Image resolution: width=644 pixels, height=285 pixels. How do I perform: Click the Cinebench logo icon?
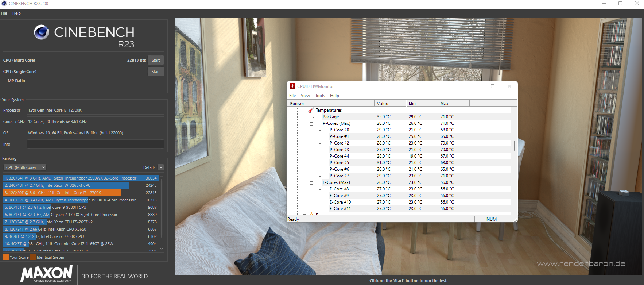(42, 32)
